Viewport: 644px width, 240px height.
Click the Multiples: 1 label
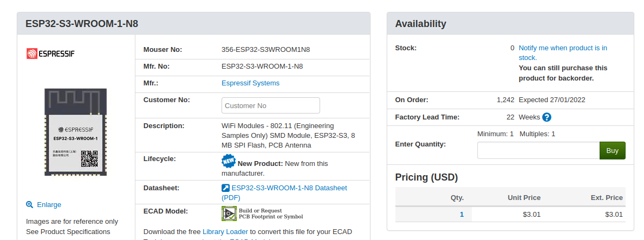pyautogui.click(x=537, y=134)
